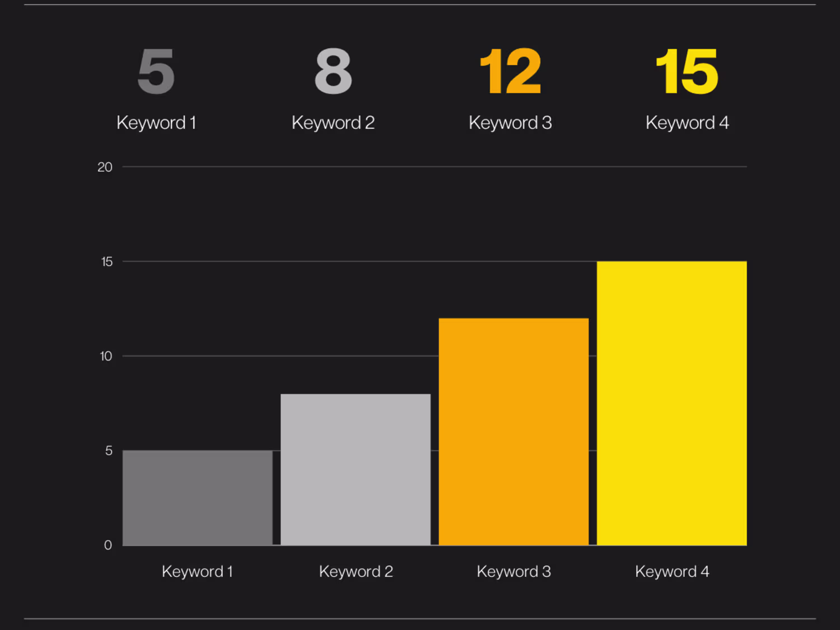The height and width of the screenshot is (630, 840).
Task: Click the large gray number 5
Action: [x=156, y=72]
